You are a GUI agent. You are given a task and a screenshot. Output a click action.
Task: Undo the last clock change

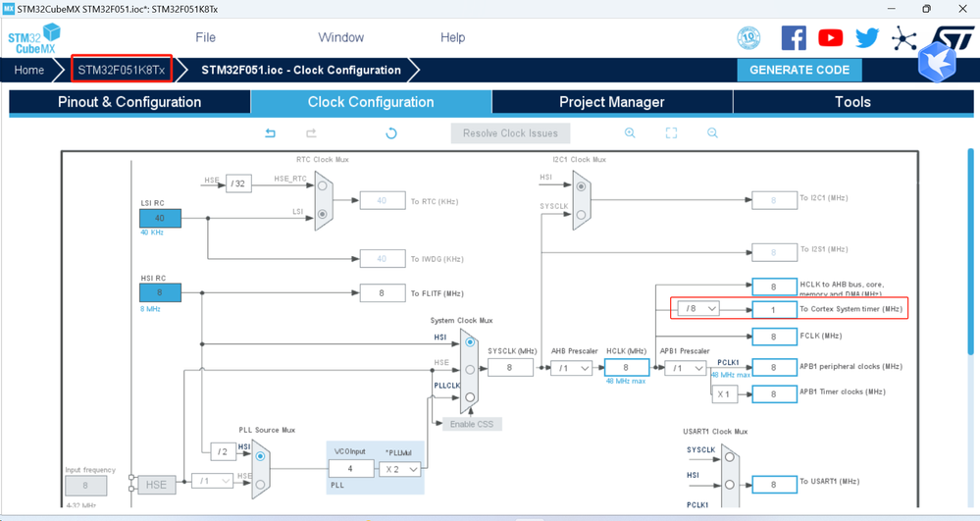pos(270,133)
